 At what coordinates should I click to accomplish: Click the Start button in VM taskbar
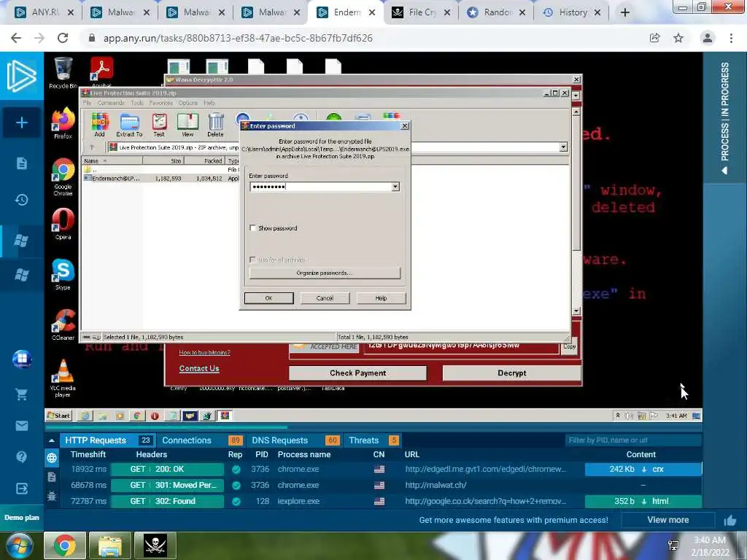[x=59, y=416]
